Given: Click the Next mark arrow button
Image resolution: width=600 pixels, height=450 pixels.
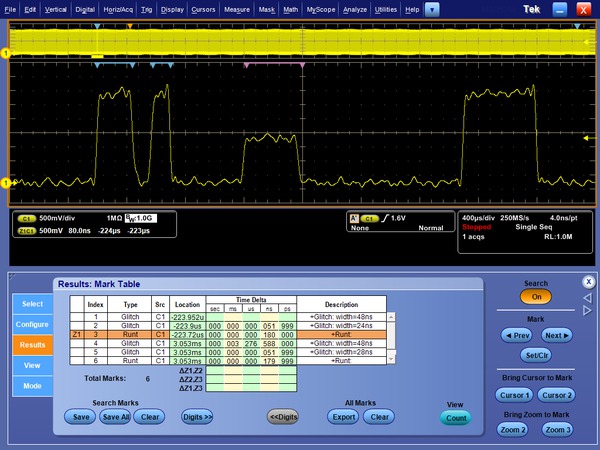Looking at the screenshot, I should click(x=557, y=336).
